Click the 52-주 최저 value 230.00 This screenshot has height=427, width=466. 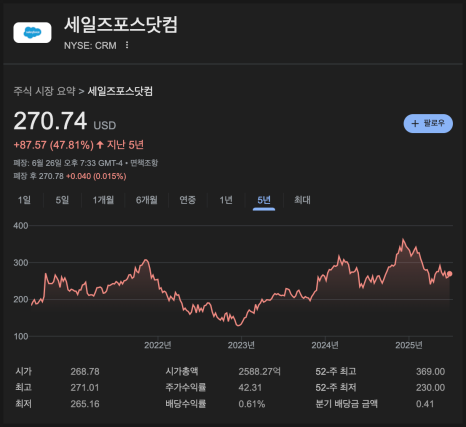(x=430, y=388)
